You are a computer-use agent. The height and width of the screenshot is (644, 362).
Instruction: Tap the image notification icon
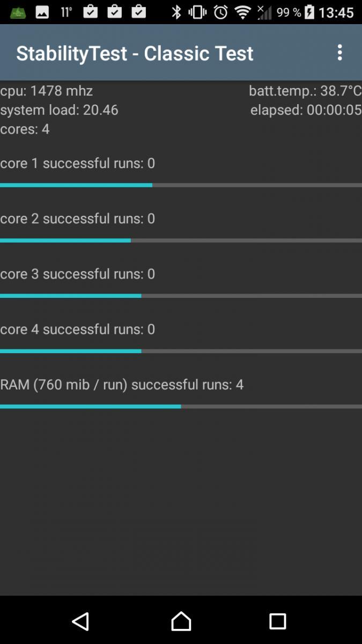(x=42, y=12)
